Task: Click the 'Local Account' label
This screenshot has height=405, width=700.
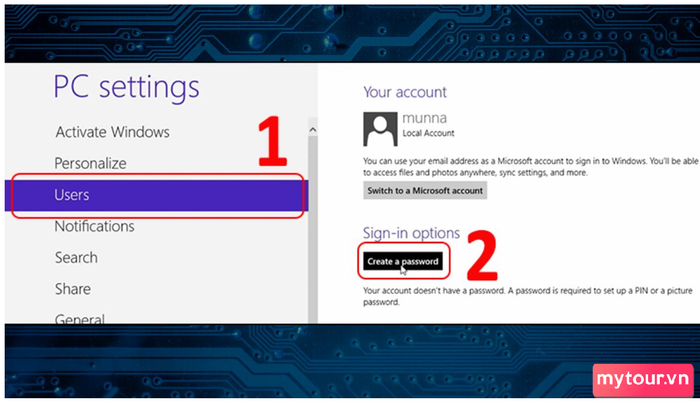Action: [x=428, y=133]
